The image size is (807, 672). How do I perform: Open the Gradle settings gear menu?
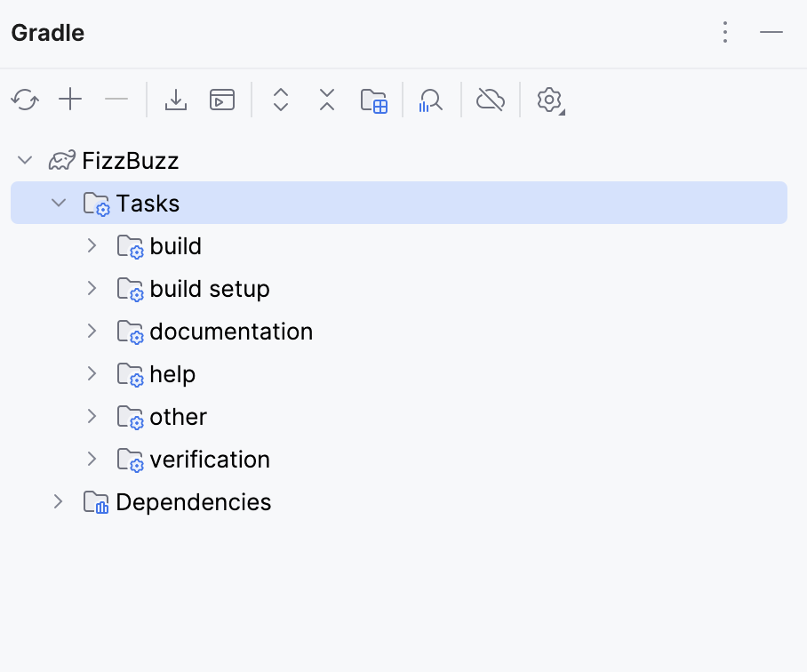549,100
